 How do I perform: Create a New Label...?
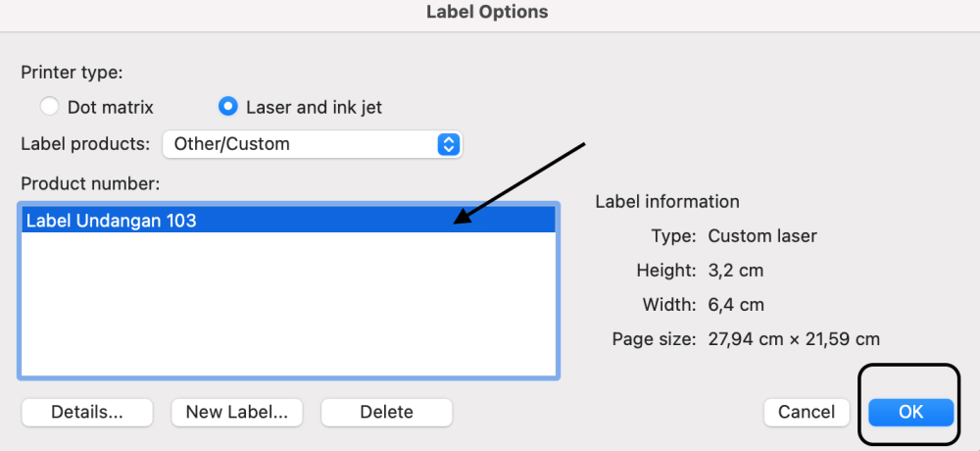[237, 412]
